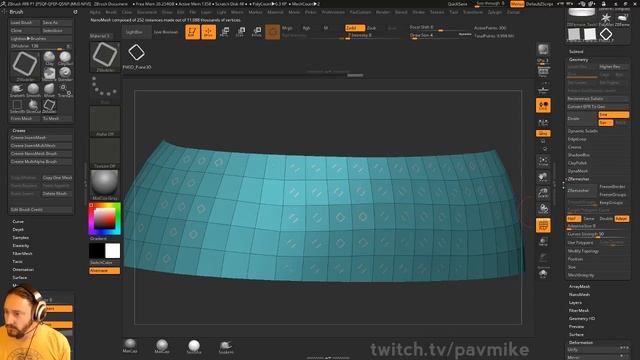Expand the EdgeLoop section

click(577, 139)
